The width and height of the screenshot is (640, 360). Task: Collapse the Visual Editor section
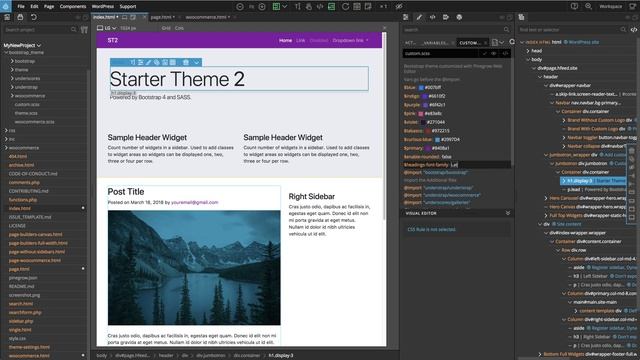pyautogui.click(x=508, y=213)
